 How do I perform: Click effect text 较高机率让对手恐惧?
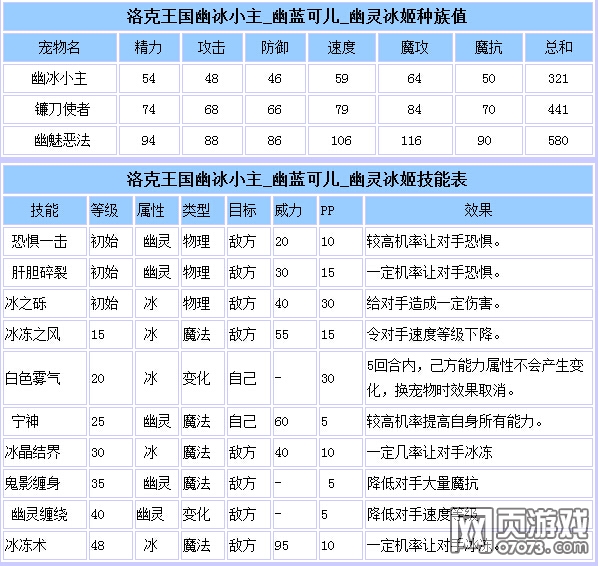pyautogui.click(x=433, y=242)
